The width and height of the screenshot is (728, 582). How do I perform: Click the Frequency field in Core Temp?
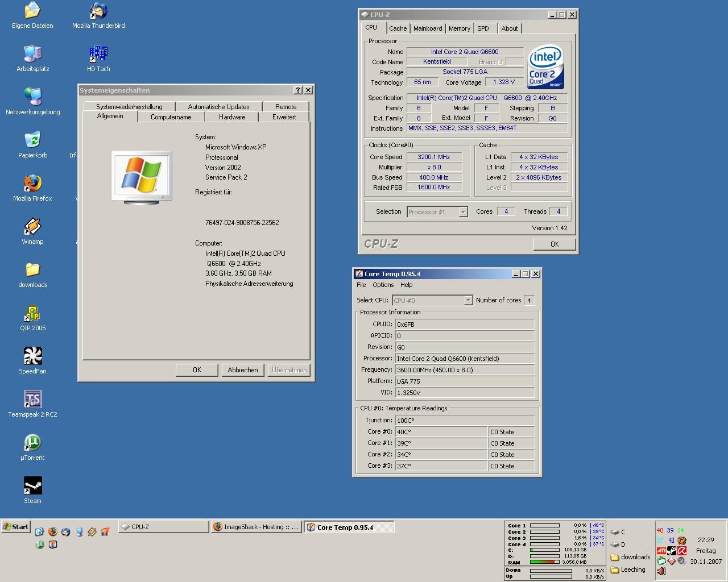(x=465, y=369)
